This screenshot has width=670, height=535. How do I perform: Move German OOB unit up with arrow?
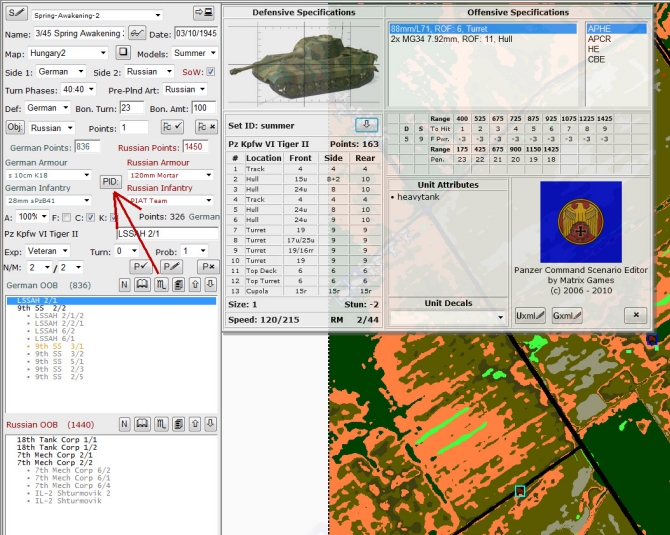[193, 285]
